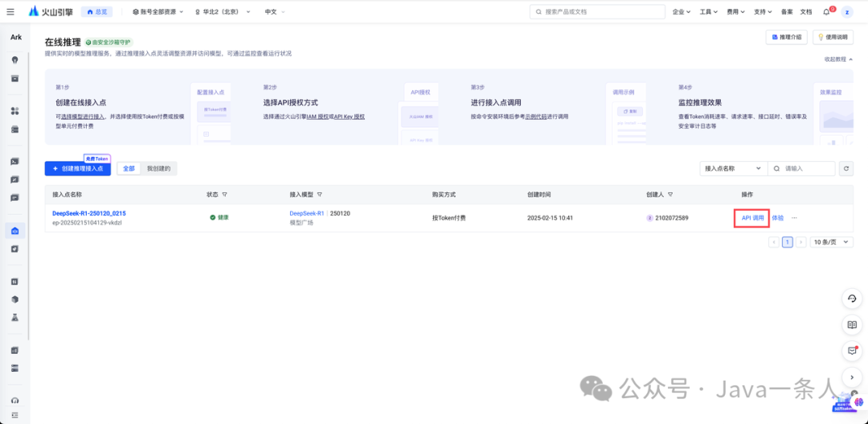Open the floating customer service headset button

tap(852, 298)
